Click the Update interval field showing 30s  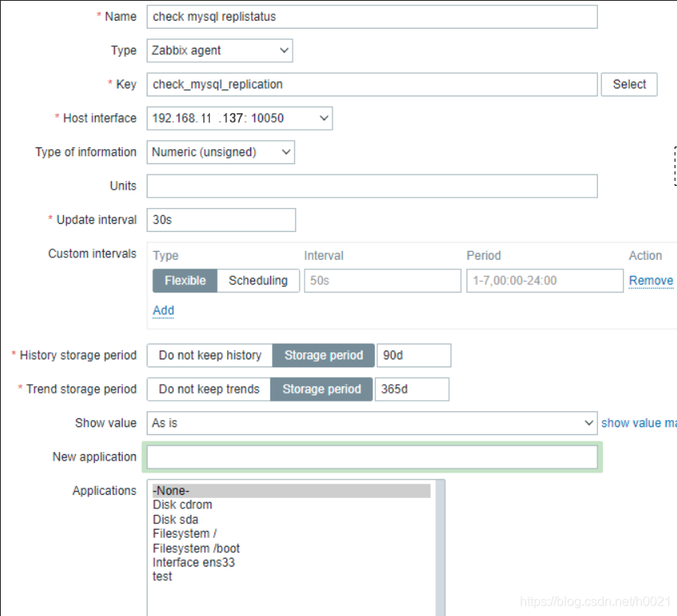click(221, 220)
